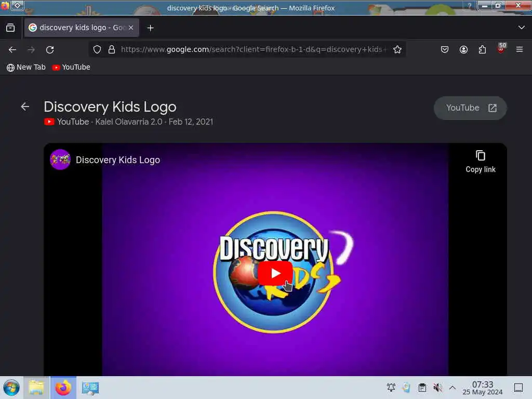
Task: Click 'Discovery Kids Logo' page heading
Action: pyautogui.click(x=110, y=107)
